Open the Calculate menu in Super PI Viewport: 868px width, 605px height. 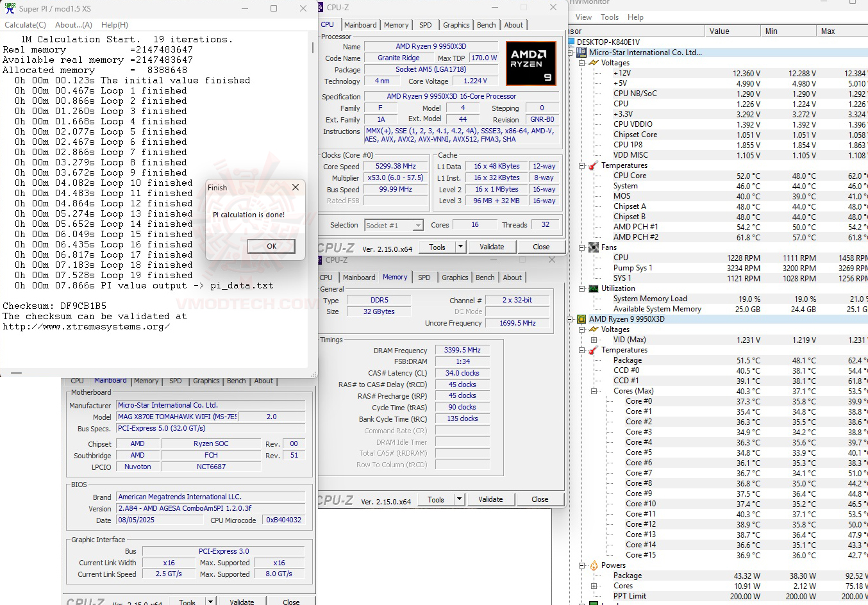point(24,24)
